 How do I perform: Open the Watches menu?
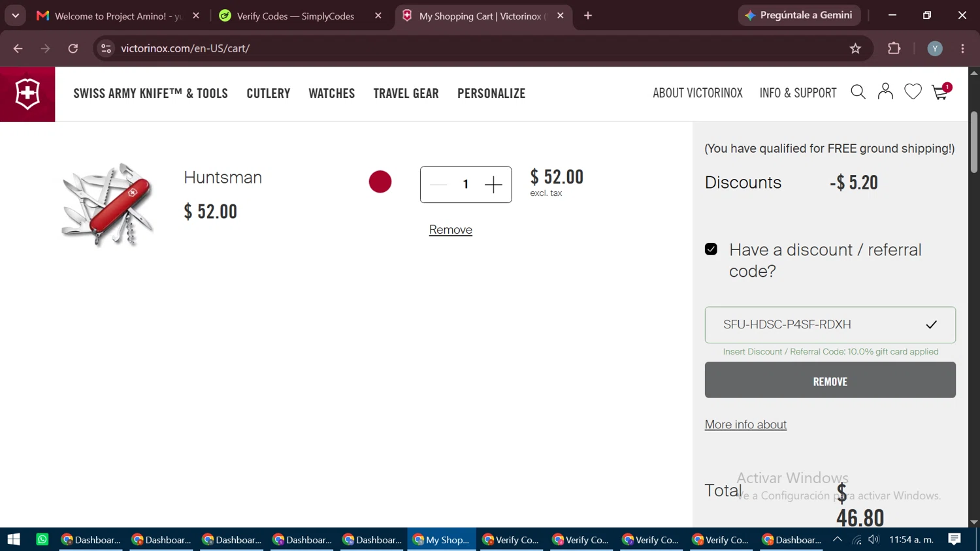coord(332,93)
